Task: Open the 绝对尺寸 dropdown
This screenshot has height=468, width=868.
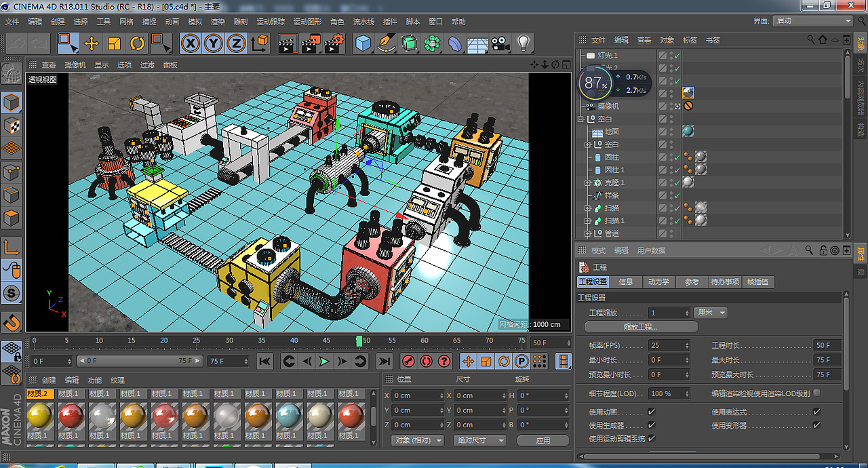Action: (481, 440)
